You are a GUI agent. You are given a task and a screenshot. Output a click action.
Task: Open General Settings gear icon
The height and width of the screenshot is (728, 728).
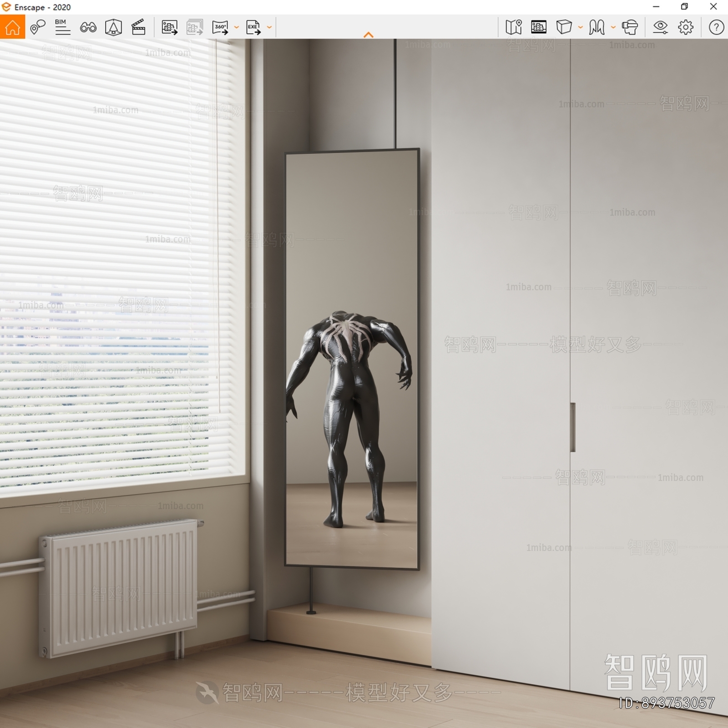coord(686,27)
